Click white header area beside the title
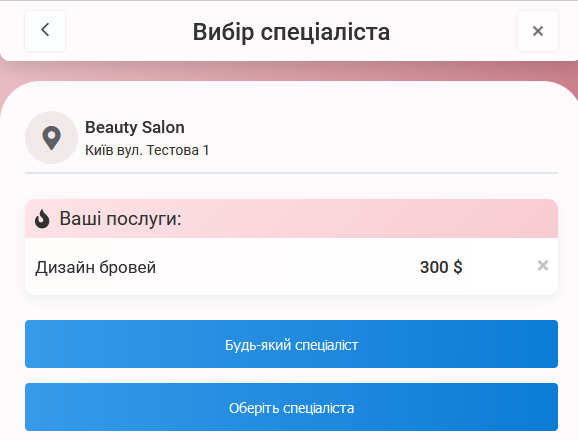This screenshot has height=440, width=578. point(453,31)
